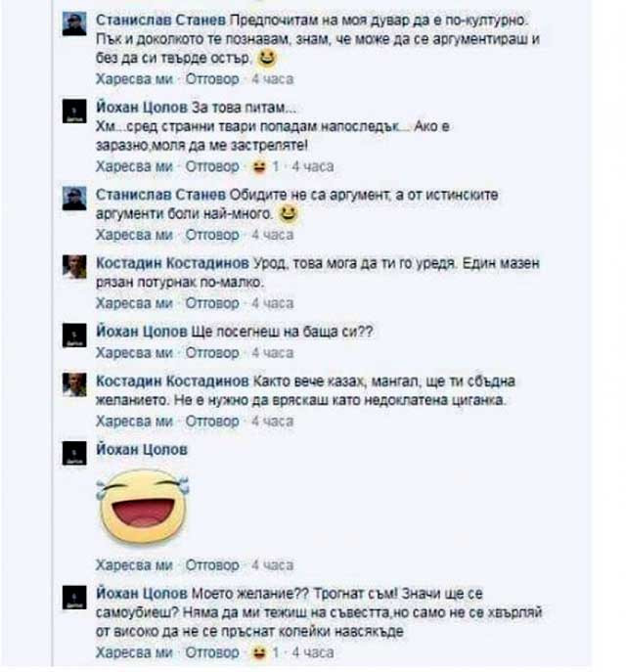Like the 'Както вече казах, мангал' comment
The image size is (626, 672).
[134, 422]
